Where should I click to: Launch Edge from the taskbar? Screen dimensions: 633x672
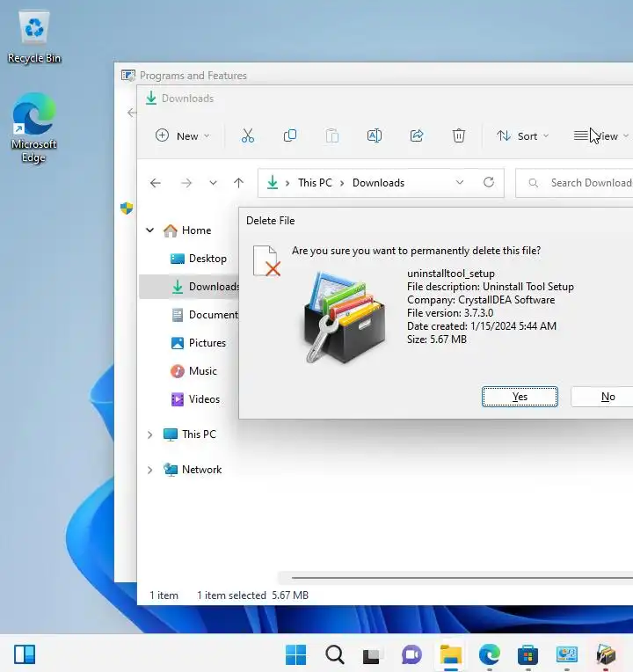click(x=489, y=655)
